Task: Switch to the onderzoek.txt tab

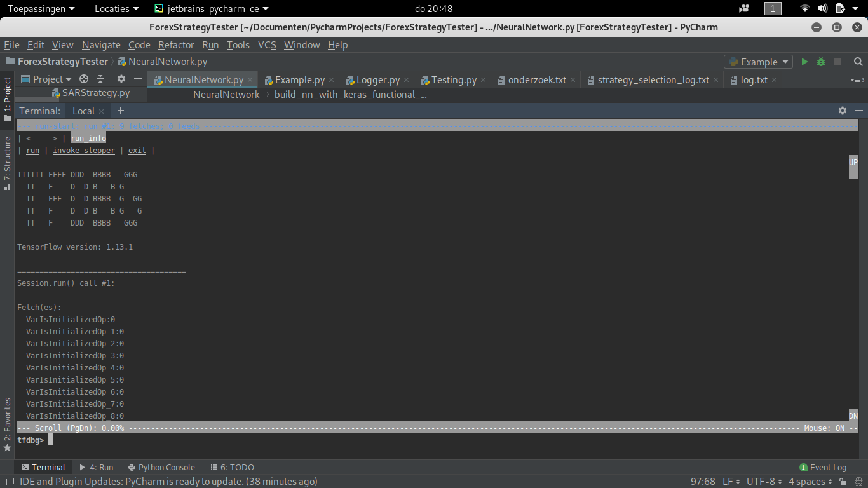Action: pyautogui.click(x=537, y=80)
